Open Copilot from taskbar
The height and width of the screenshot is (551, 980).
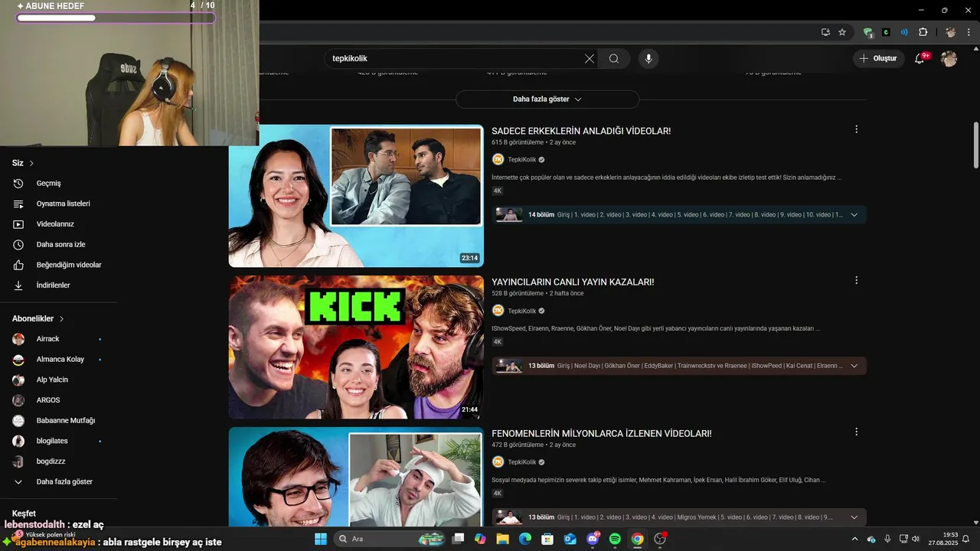click(480, 539)
